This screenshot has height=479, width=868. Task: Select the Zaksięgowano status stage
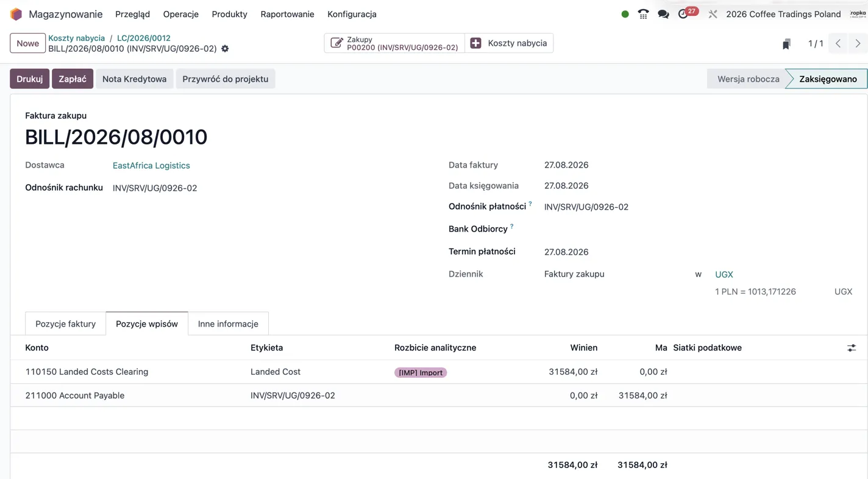[x=828, y=79]
